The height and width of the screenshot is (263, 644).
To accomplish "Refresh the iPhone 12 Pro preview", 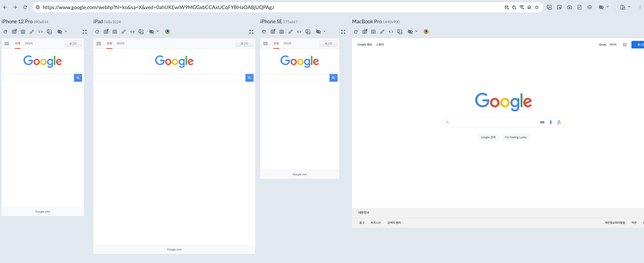I will (x=5, y=31).
